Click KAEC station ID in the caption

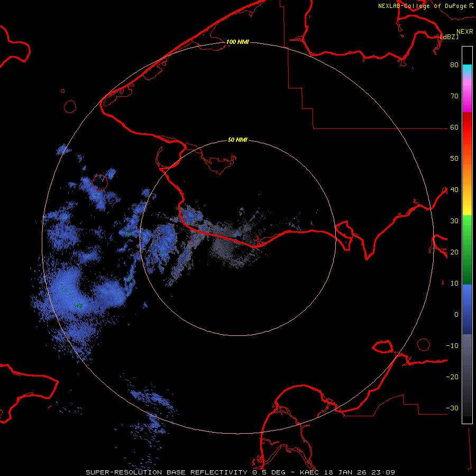pyautogui.click(x=311, y=472)
